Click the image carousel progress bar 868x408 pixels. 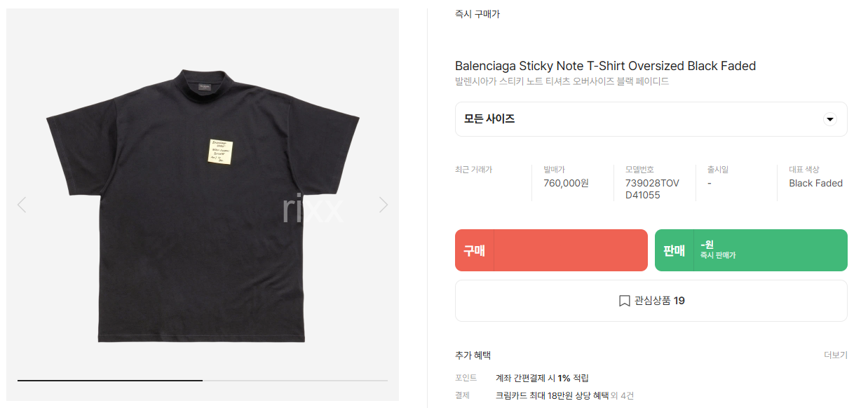[203, 380]
